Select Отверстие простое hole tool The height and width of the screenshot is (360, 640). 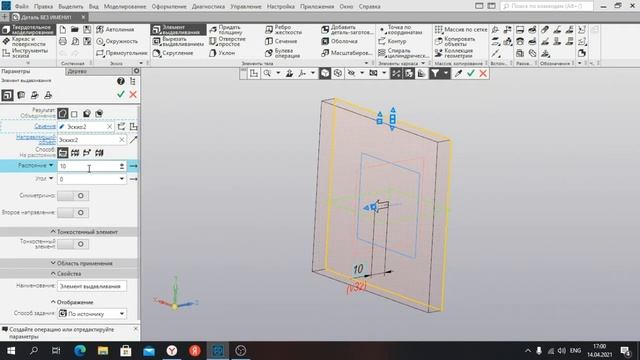coord(227,41)
